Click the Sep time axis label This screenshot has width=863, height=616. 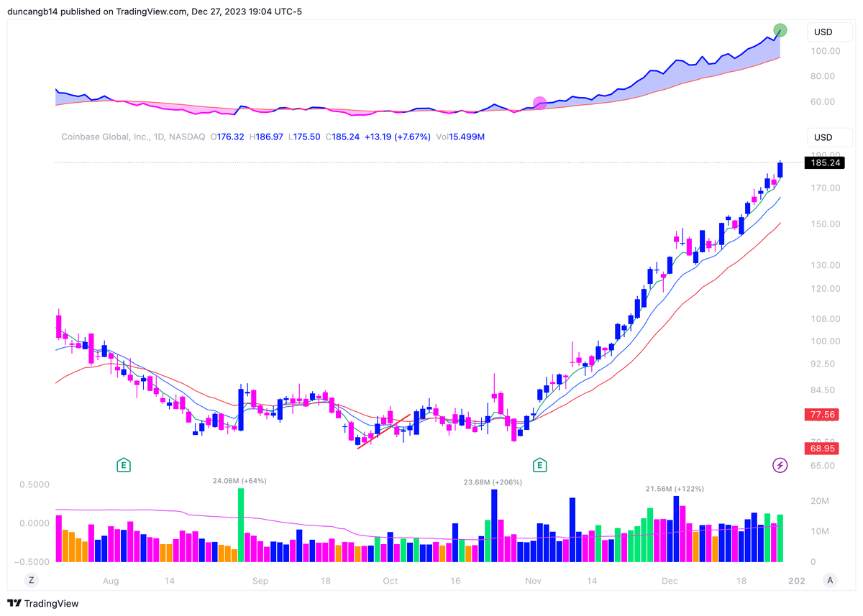click(x=260, y=580)
